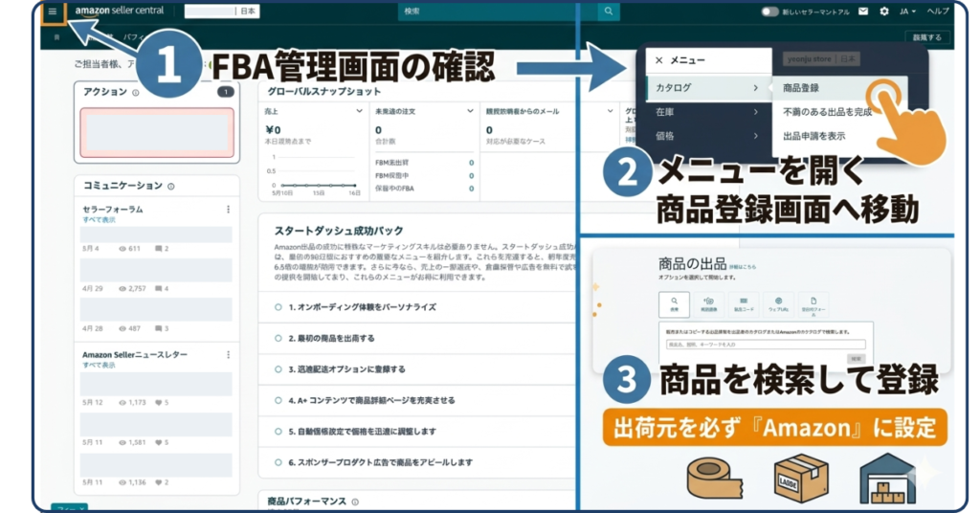Click the newsletter post with 1,581 views

(x=156, y=425)
